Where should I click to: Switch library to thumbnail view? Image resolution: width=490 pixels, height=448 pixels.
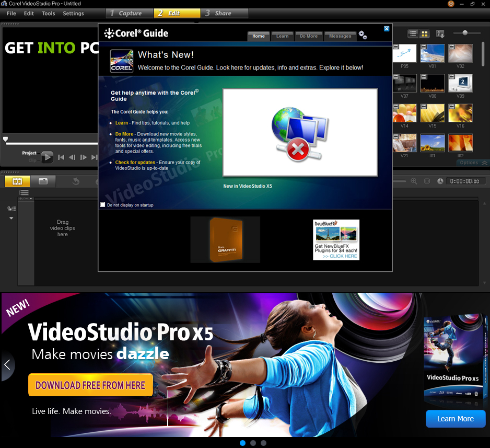(424, 33)
